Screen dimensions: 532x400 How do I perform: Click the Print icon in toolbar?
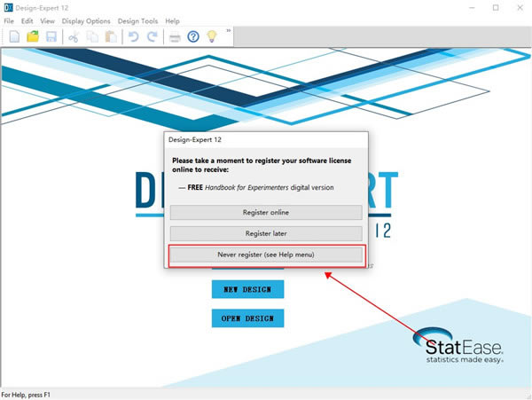click(175, 36)
